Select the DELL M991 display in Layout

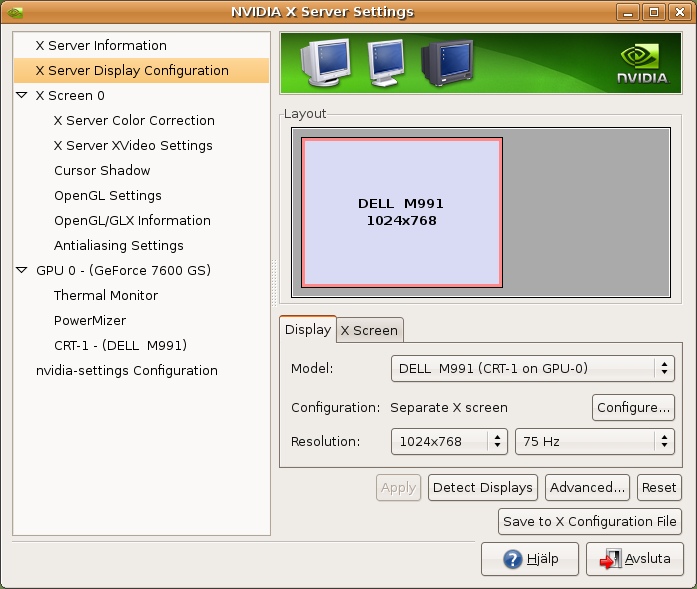coord(402,212)
